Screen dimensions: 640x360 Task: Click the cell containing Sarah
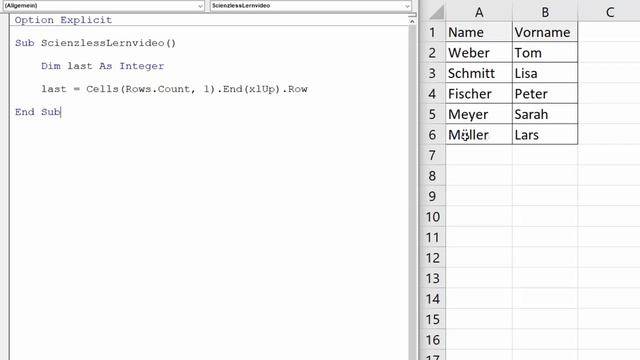click(545, 114)
